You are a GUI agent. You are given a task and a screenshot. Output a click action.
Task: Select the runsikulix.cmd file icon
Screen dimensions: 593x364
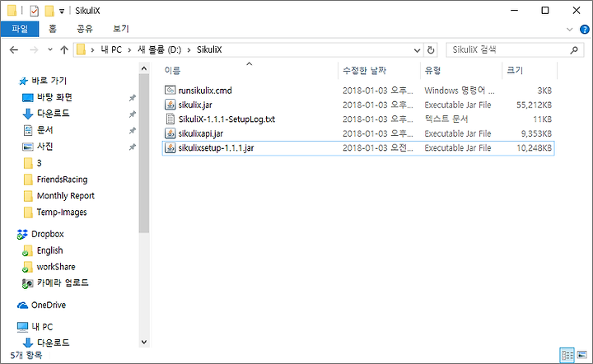pos(170,90)
